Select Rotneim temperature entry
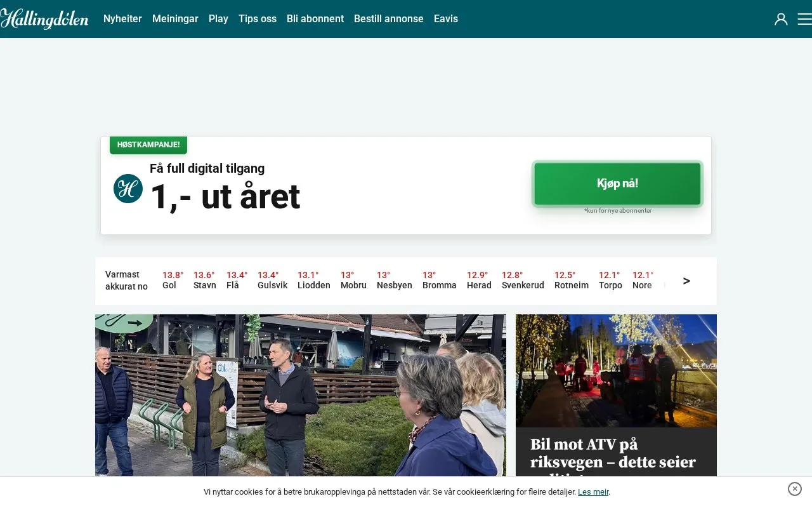The image size is (812, 508). [x=572, y=280]
